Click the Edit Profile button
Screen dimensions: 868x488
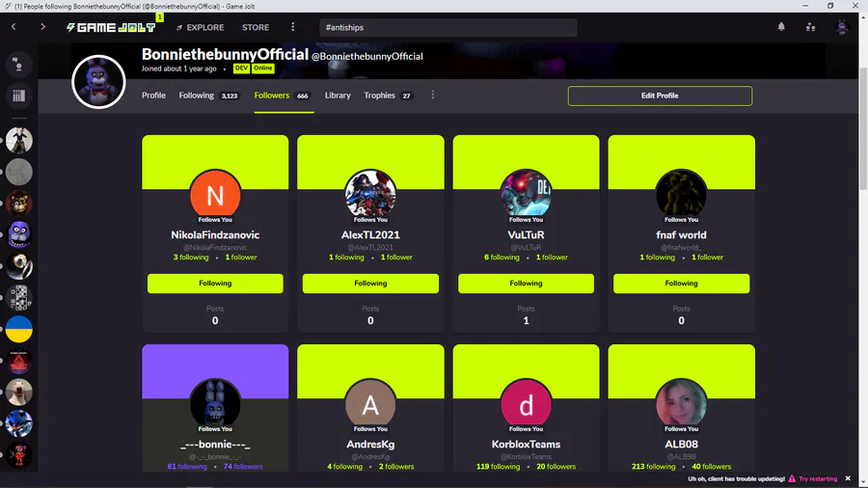[660, 95]
